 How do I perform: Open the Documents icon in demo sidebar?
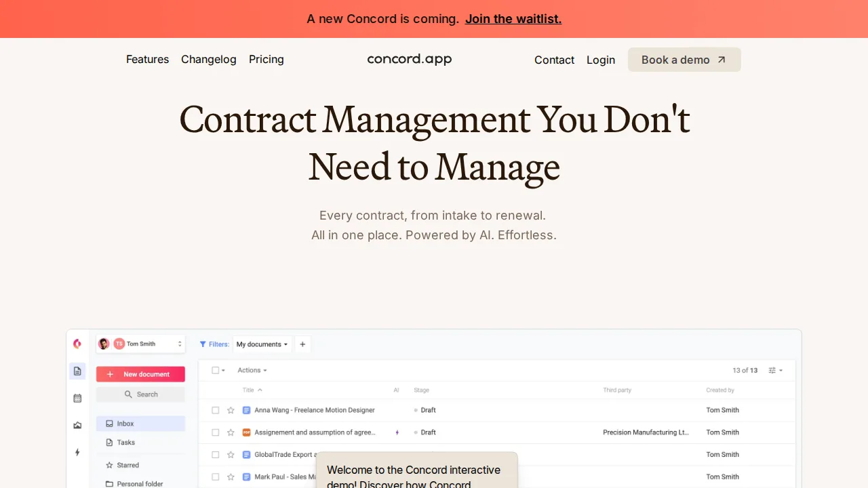pyautogui.click(x=77, y=371)
